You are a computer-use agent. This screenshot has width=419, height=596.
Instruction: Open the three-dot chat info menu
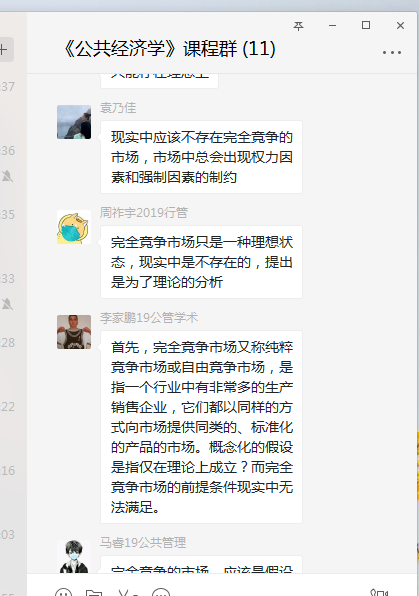(392, 52)
